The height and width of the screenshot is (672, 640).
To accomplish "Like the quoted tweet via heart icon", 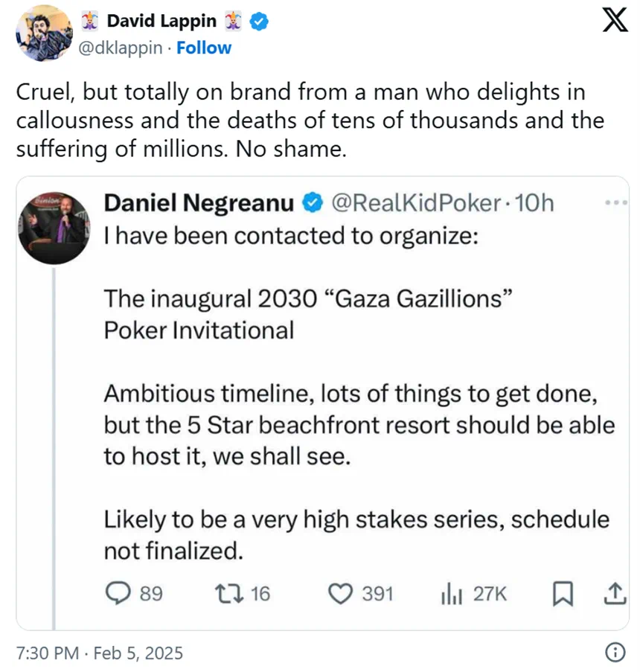I will pyautogui.click(x=340, y=593).
